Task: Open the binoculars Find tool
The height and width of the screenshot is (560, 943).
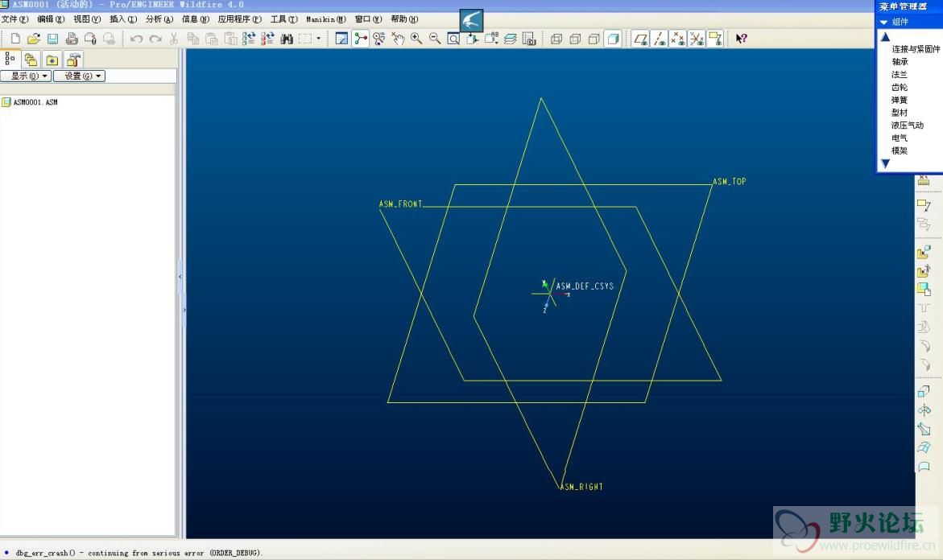Action: click(x=286, y=39)
